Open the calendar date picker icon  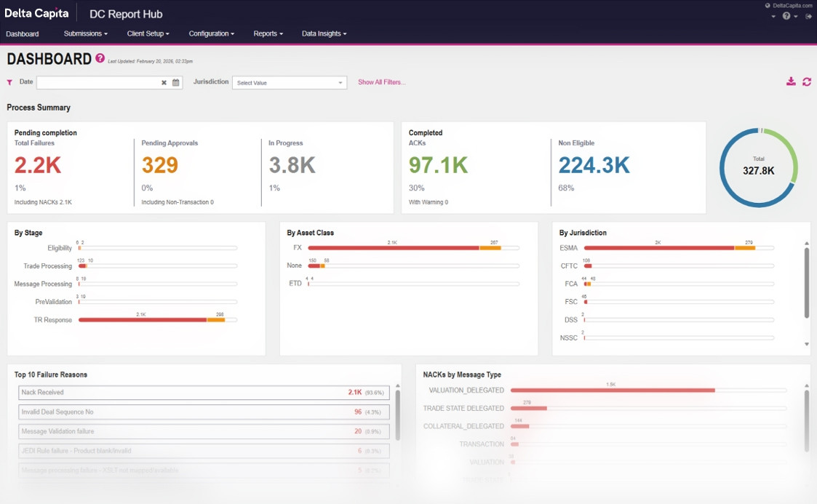[175, 83]
